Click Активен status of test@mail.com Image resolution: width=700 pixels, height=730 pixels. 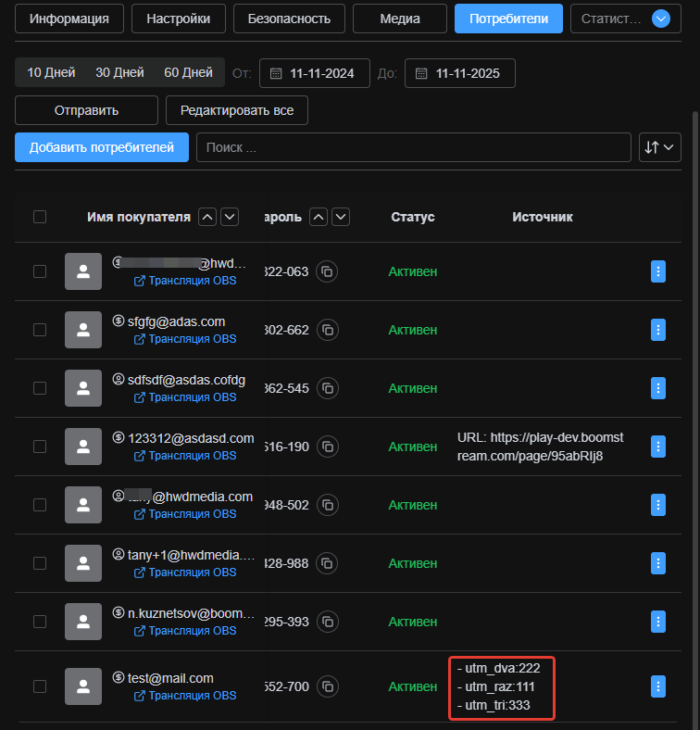[413, 686]
